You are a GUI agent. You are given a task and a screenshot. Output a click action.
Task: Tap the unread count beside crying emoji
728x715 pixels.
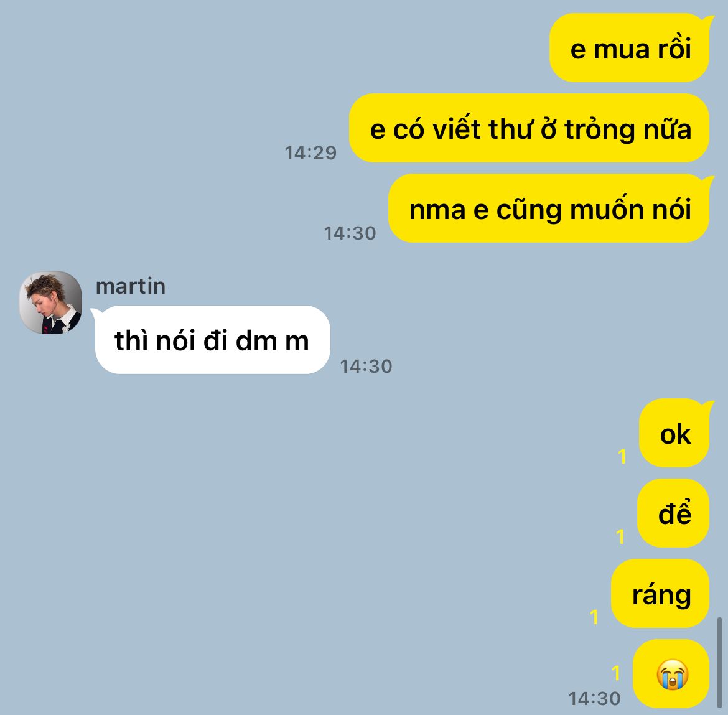616,673
